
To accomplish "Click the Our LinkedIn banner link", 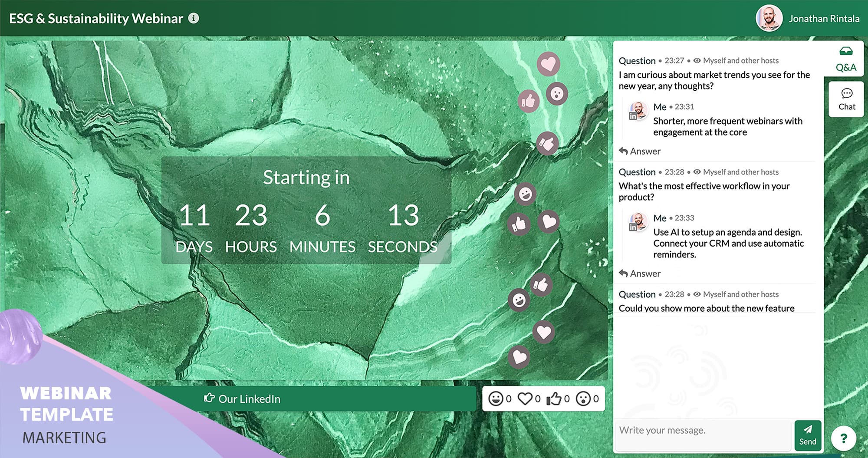I will click(x=242, y=399).
